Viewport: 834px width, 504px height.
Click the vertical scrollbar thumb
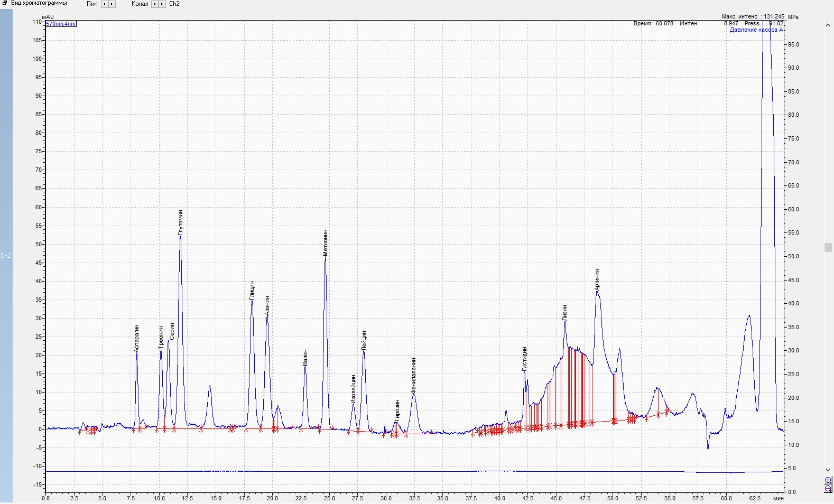[828, 247]
